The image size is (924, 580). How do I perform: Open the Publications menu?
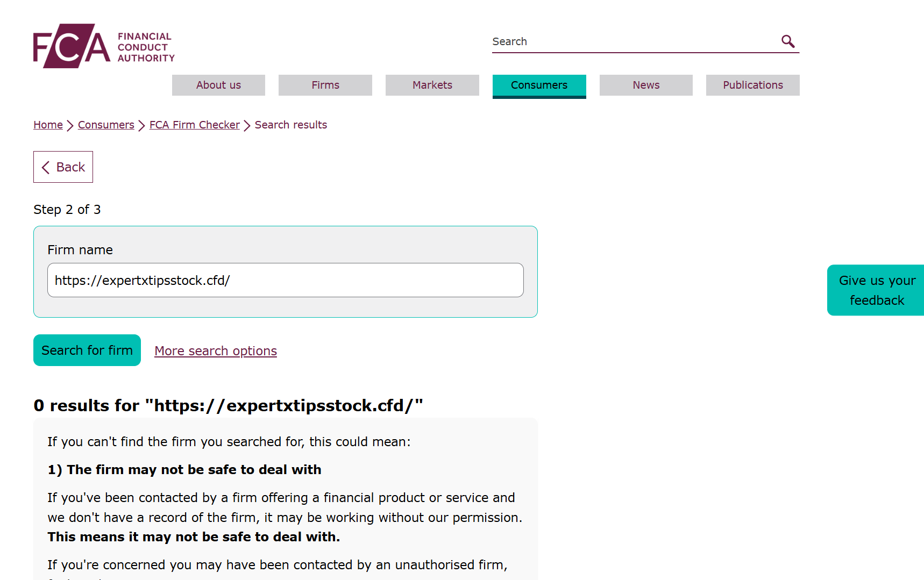(753, 85)
